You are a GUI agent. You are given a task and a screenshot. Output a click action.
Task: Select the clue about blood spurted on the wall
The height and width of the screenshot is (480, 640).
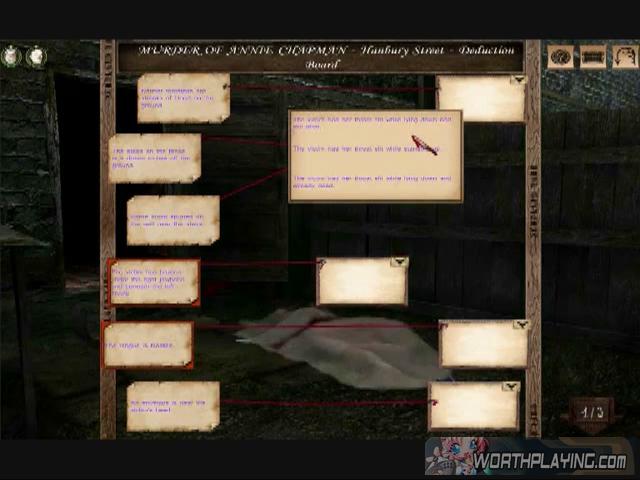click(172, 220)
